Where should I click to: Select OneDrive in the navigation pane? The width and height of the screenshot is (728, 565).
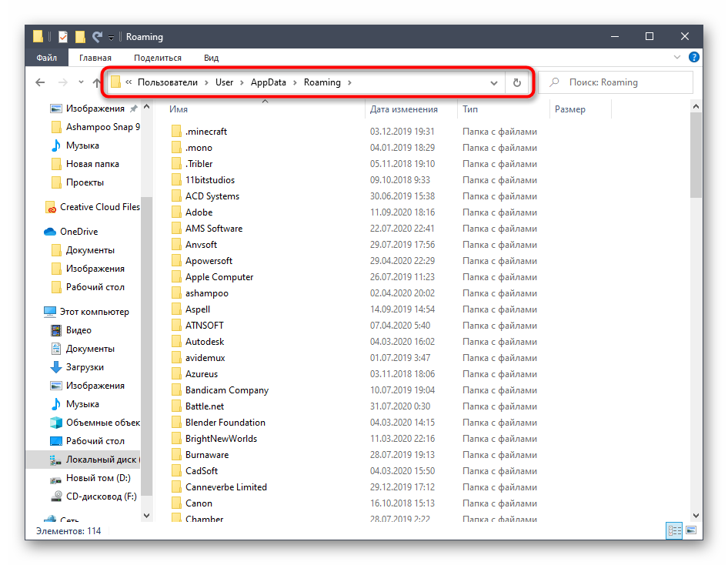pyautogui.click(x=78, y=232)
